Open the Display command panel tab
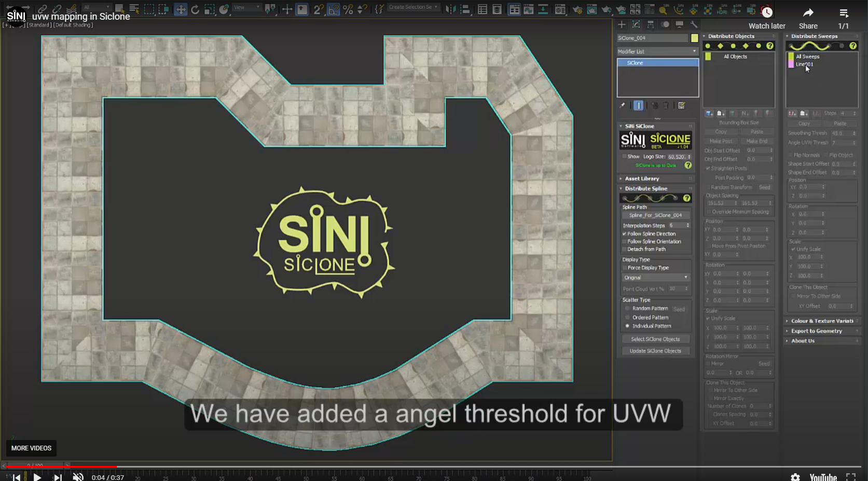This screenshot has height=481, width=868. [x=679, y=24]
